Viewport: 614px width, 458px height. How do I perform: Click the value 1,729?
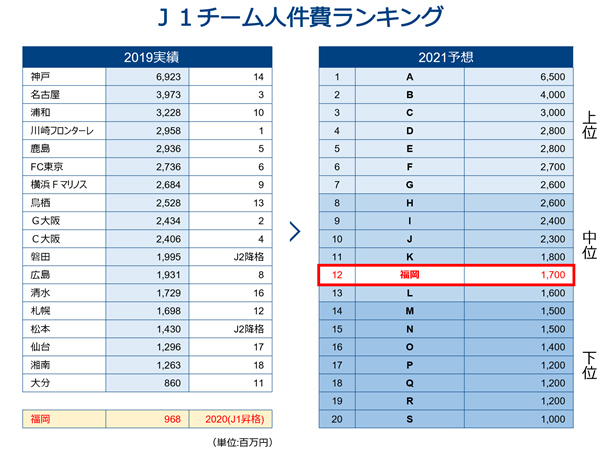click(168, 293)
